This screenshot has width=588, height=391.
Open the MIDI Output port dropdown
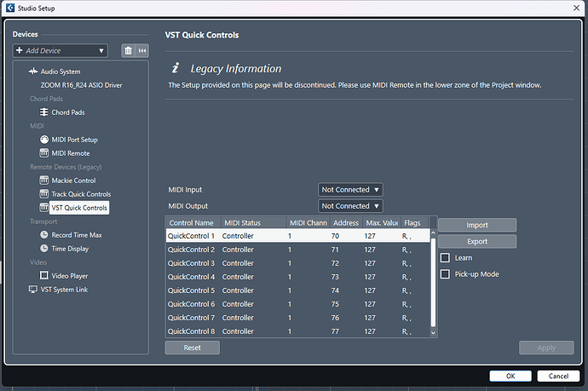pyautogui.click(x=350, y=206)
